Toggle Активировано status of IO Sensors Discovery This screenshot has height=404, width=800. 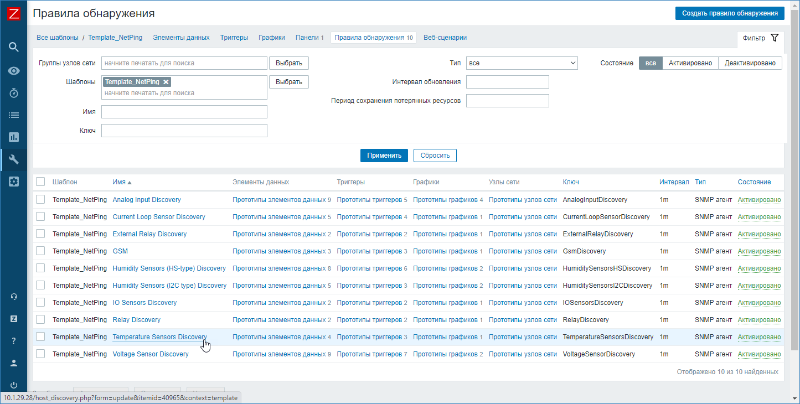[759, 302]
